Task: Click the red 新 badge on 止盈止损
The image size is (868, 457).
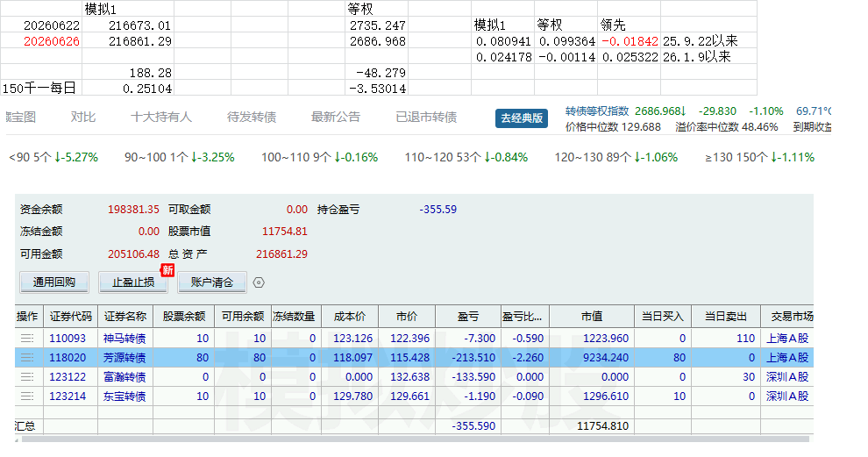Action: [167, 270]
